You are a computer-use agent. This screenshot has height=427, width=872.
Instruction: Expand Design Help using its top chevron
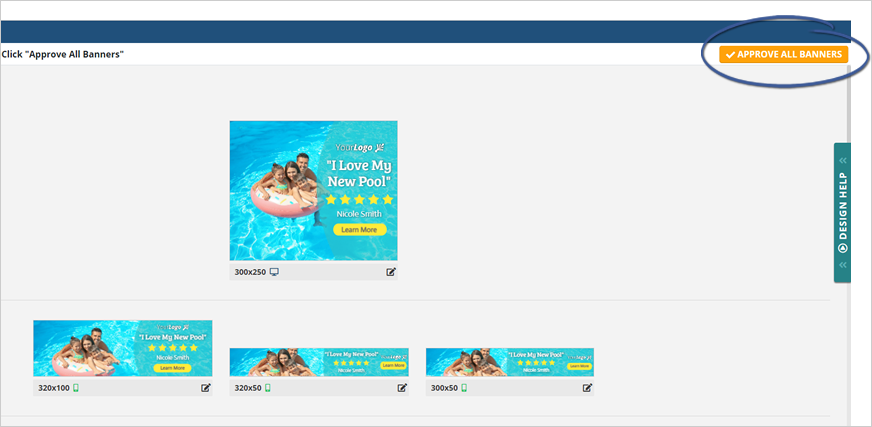[842, 160]
